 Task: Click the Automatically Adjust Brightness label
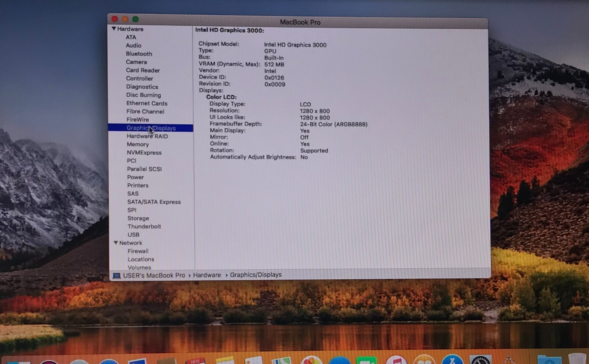pos(253,157)
